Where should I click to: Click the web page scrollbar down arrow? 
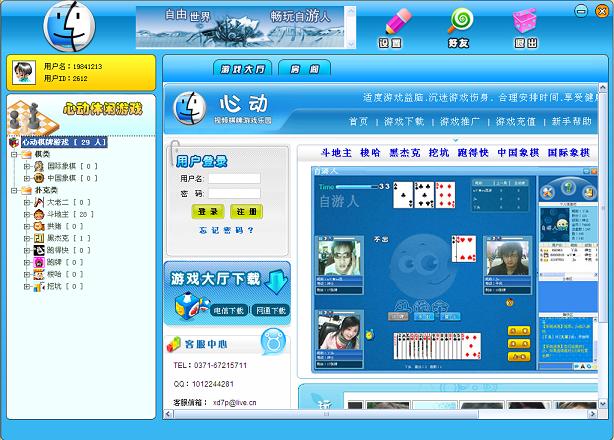[603, 404]
